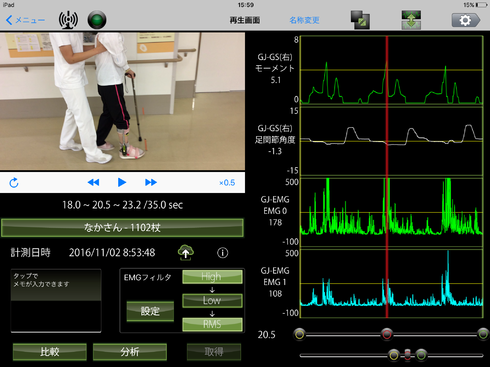Toggle the High EMG filter

(x=212, y=277)
